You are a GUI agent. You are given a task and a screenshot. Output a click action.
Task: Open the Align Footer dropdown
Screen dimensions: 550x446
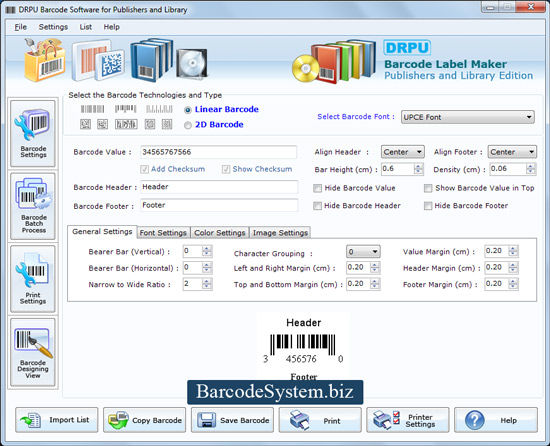(512, 152)
